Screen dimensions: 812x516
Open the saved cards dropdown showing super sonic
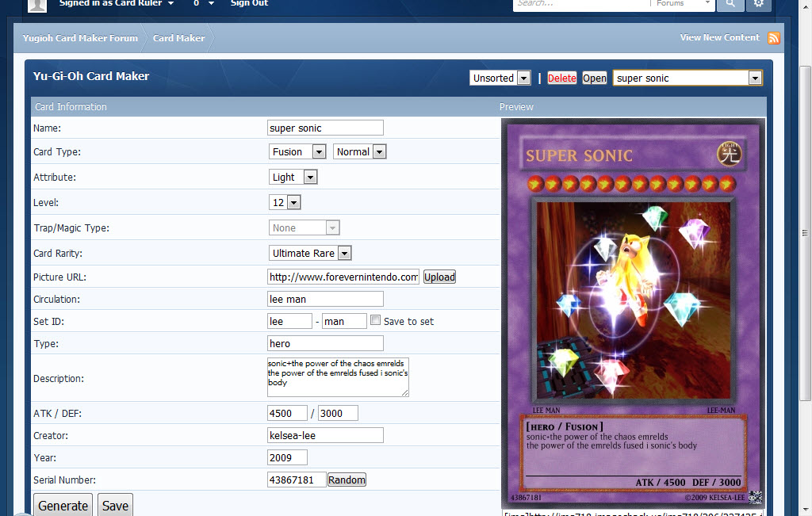688,78
